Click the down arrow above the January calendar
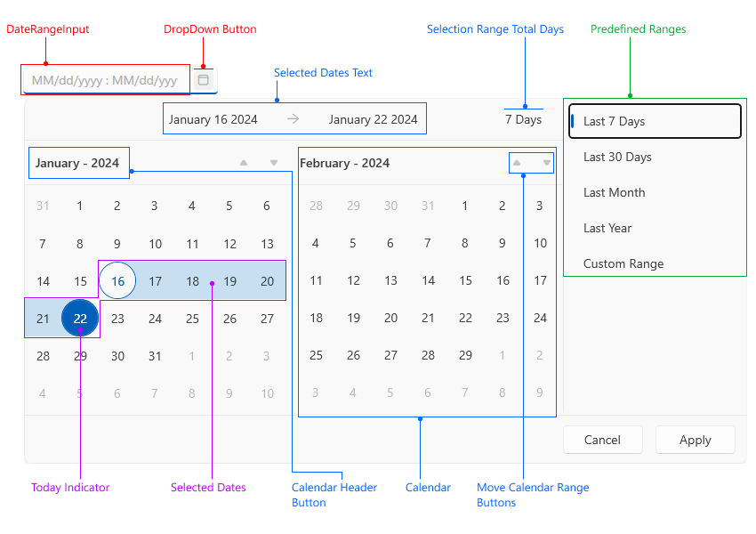The width and height of the screenshot is (756, 534). coord(272,163)
